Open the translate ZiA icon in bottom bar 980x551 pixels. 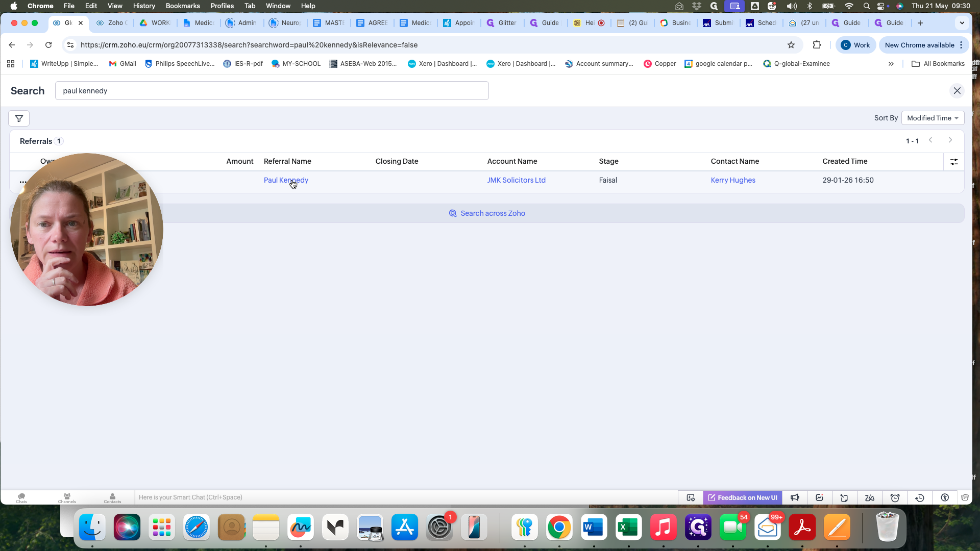tap(870, 498)
